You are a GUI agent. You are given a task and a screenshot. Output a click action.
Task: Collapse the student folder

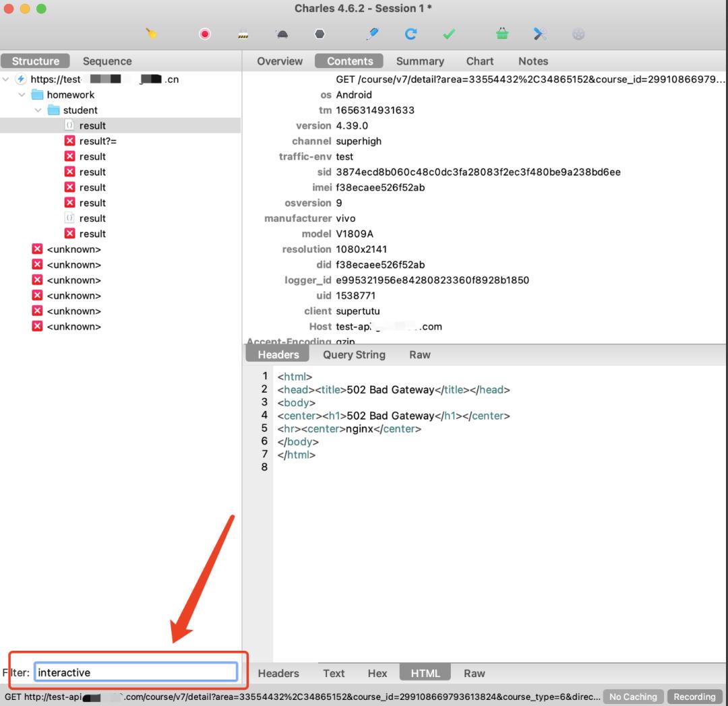point(38,110)
